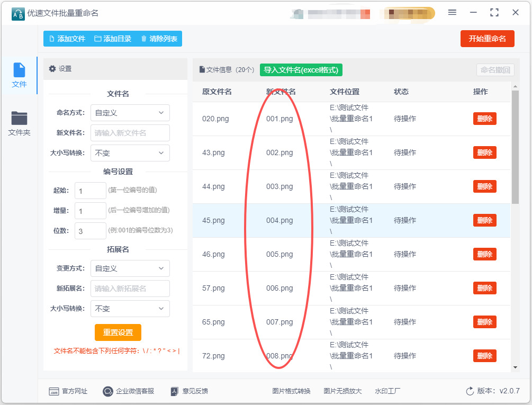This screenshot has width=532, height=405.
Task: Click the file list vertical scrollbar
Action: (x=515, y=148)
